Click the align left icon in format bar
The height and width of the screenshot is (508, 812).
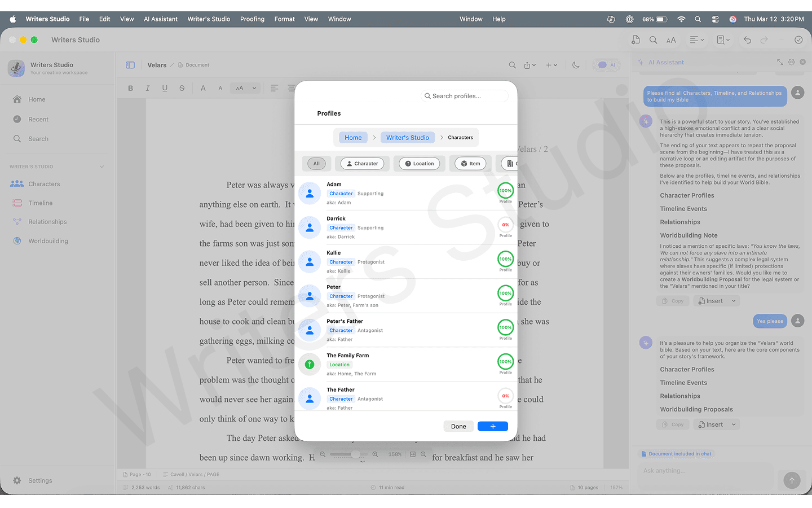pos(274,88)
